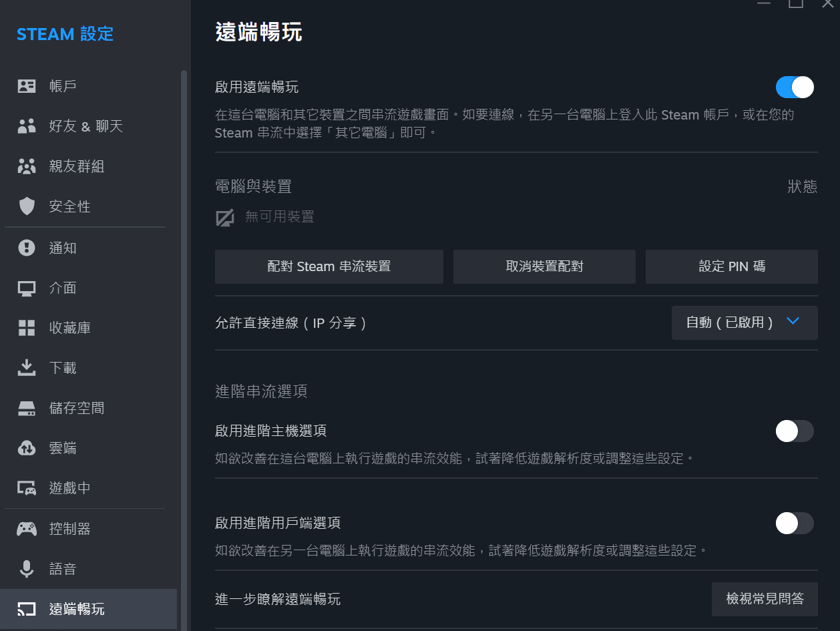Click 設定 PIN 碼 button
The width and height of the screenshot is (840, 631).
[732, 266]
